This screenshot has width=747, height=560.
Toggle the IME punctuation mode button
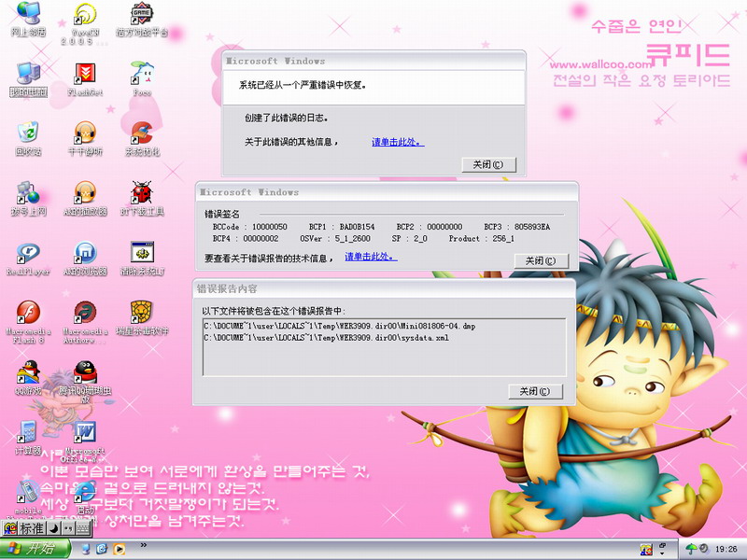tap(68, 528)
